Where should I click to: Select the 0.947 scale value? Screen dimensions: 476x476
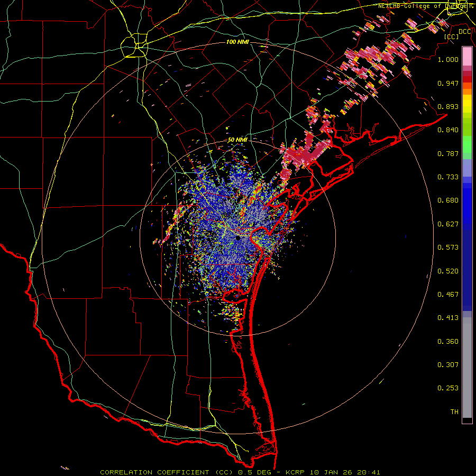(x=448, y=83)
